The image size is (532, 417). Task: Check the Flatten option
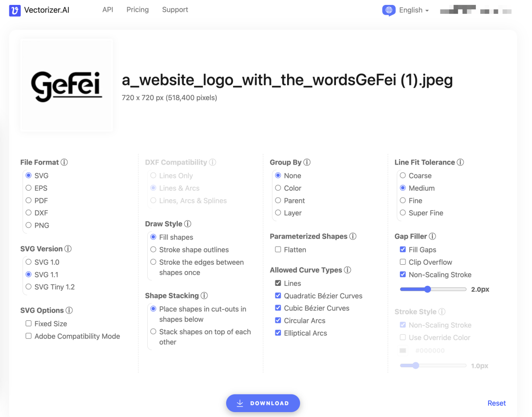278,250
